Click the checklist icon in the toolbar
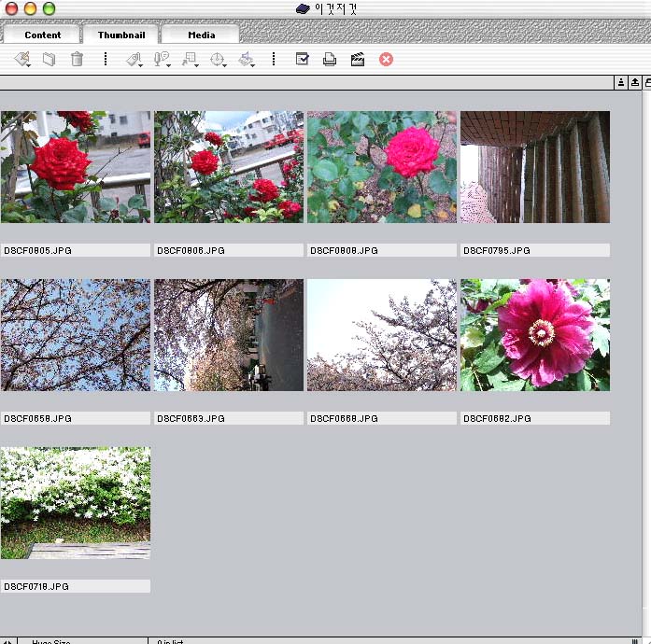 tap(302, 60)
